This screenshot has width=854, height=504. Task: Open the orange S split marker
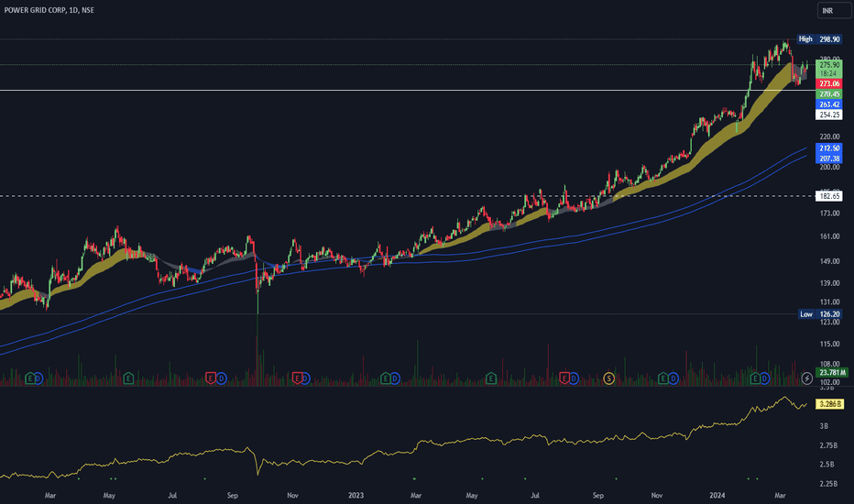(609, 378)
